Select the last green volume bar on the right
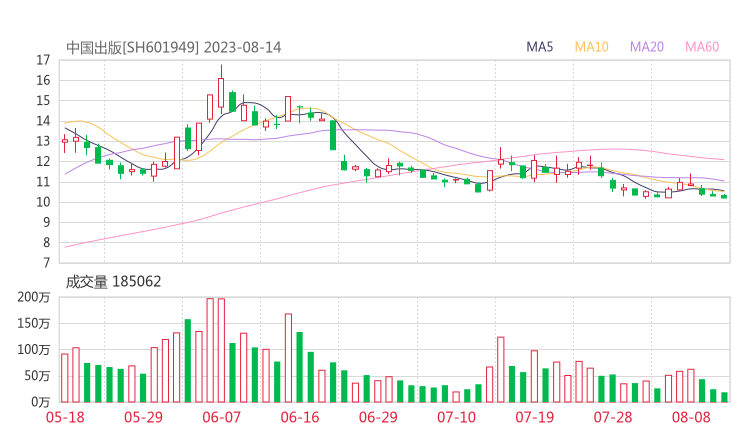The image size is (740, 440). coord(724,397)
